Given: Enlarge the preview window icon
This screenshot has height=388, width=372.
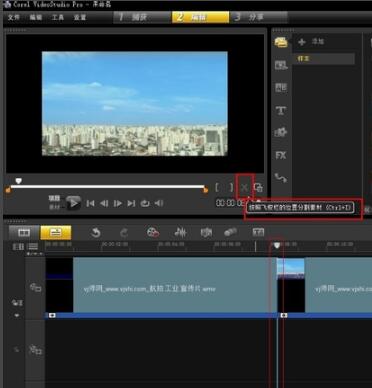Looking at the screenshot, I should tap(258, 188).
